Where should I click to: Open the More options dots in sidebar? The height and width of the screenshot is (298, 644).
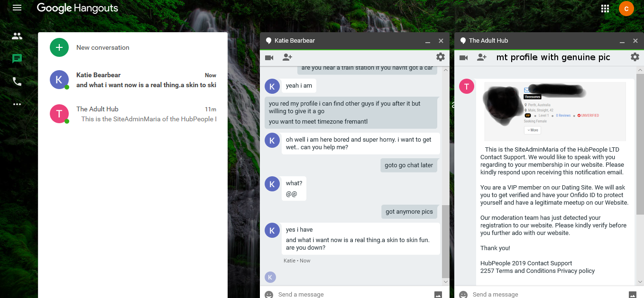pyautogui.click(x=17, y=104)
